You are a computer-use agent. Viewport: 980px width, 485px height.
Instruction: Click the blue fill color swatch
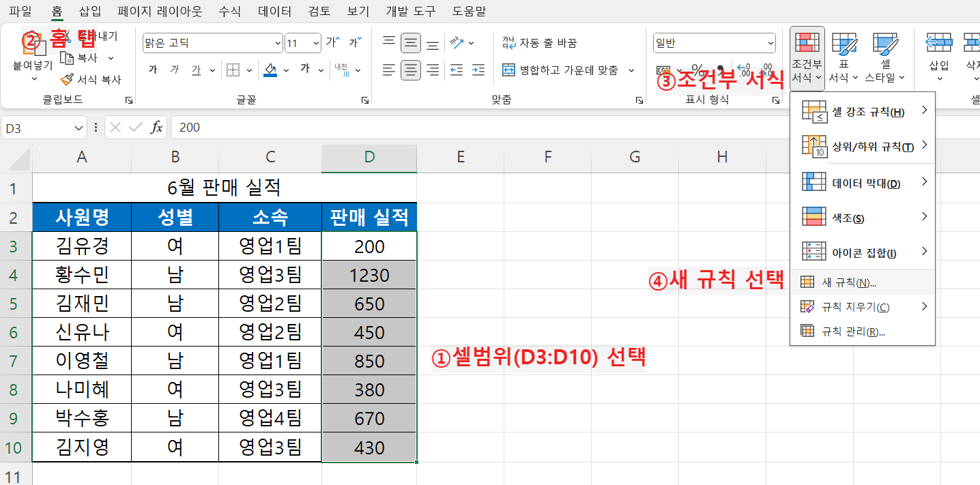(270, 74)
